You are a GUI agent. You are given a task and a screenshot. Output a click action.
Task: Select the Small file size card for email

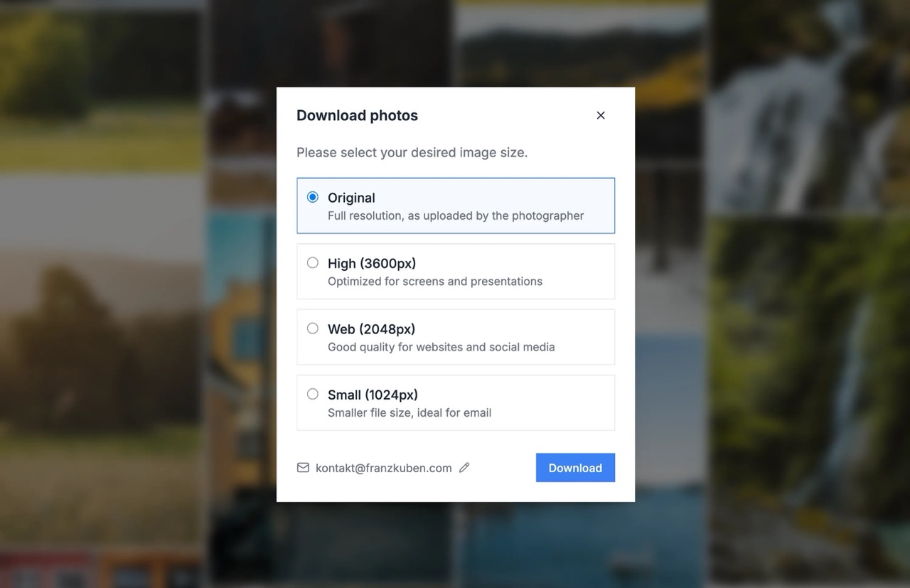[456, 402]
